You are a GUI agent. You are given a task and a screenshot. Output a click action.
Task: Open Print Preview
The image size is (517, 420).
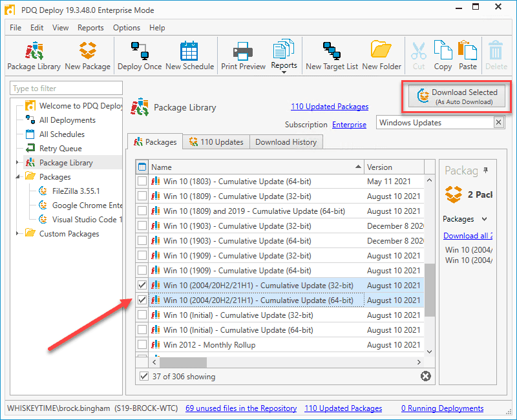pos(243,56)
